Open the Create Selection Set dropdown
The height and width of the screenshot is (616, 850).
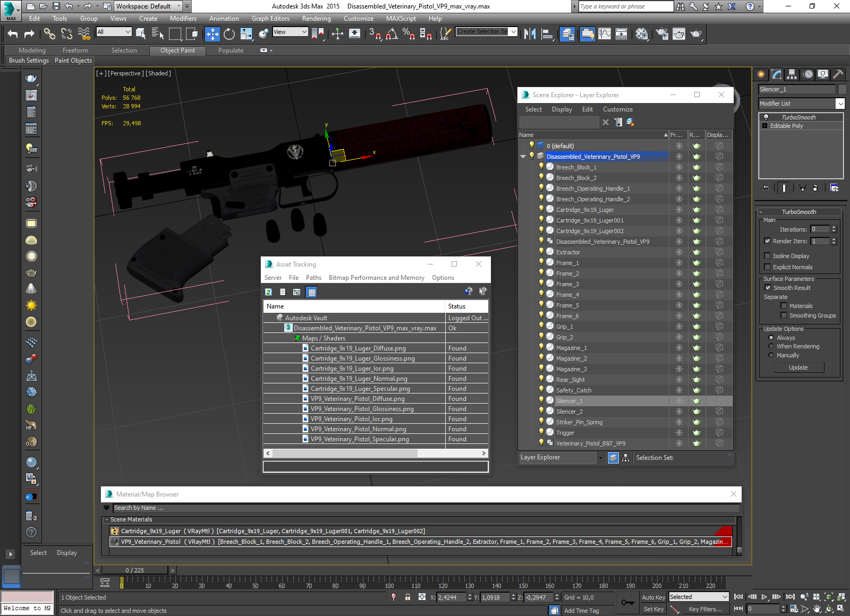click(513, 32)
